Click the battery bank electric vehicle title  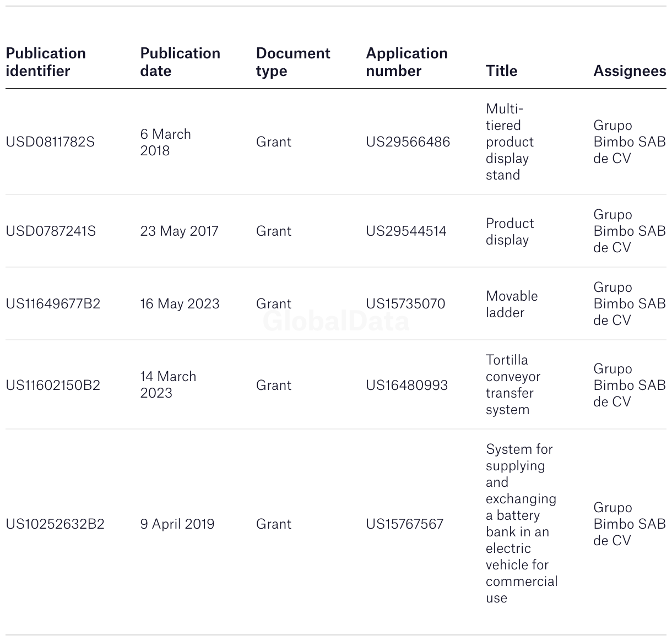pos(522,523)
